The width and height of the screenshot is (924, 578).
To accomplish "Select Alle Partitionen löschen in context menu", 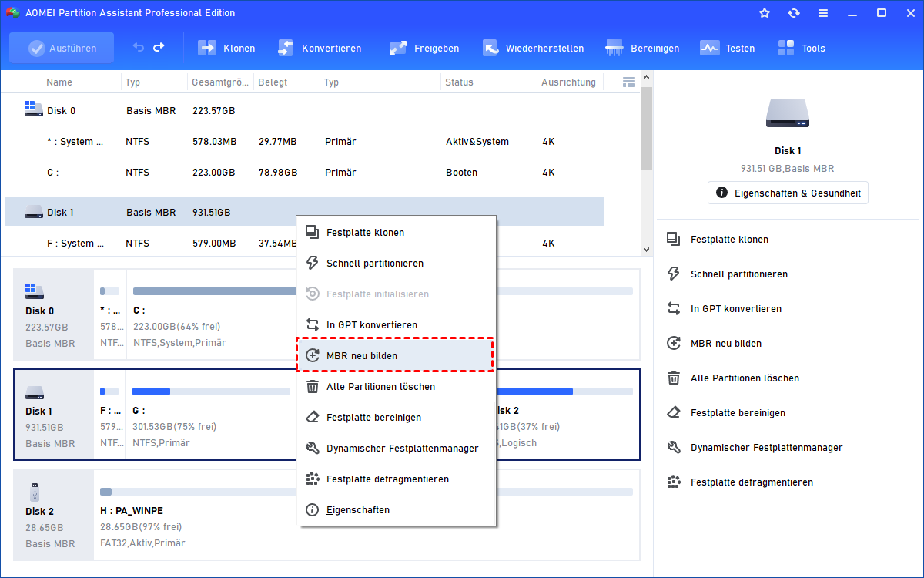I will point(396,387).
